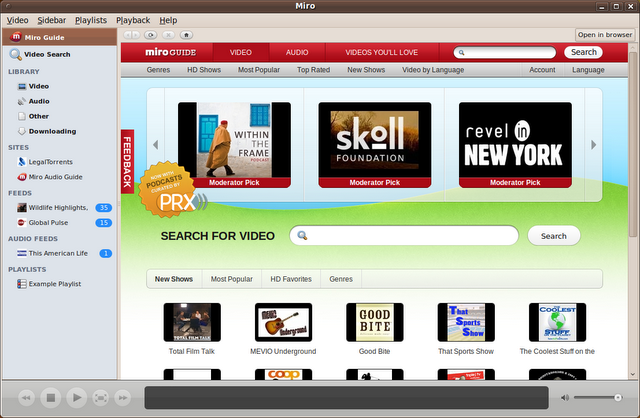Viewport: 640px width, 418px height.
Task: Click the Open in browser button
Action: click(604, 35)
